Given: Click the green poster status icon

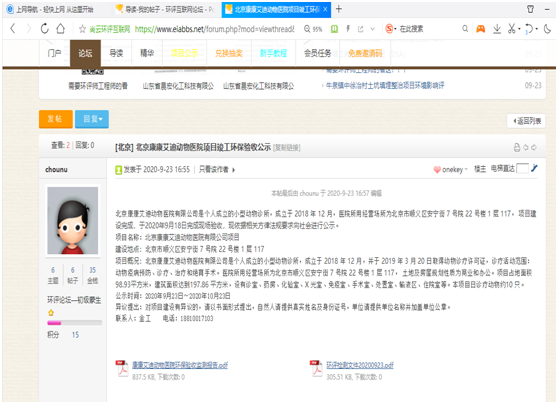Looking at the screenshot, I should tap(119, 170).
